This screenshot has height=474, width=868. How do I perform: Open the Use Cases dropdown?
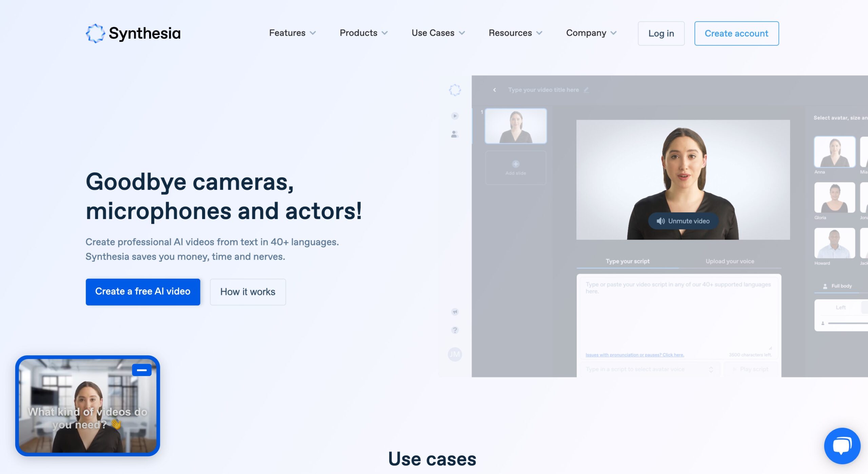(438, 33)
